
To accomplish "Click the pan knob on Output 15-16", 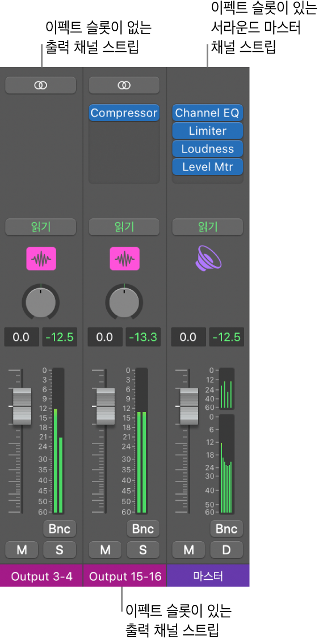I will click(x=124, y=301).
